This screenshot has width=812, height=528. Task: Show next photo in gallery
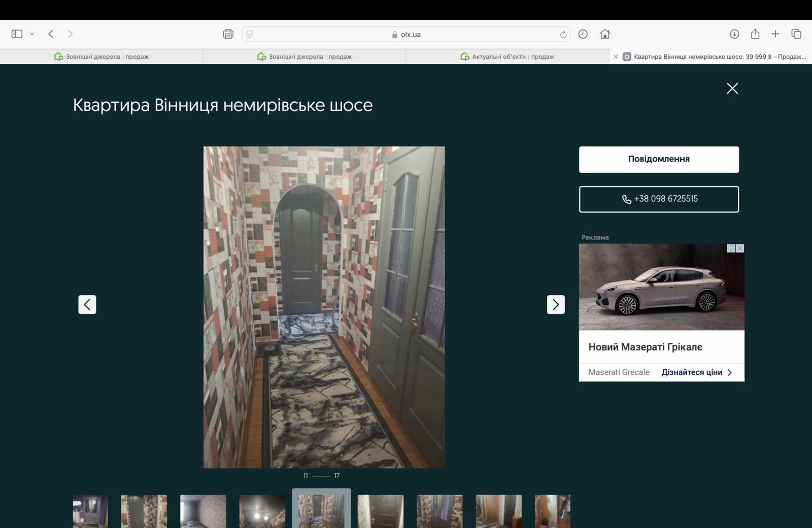tap(556, 304)
